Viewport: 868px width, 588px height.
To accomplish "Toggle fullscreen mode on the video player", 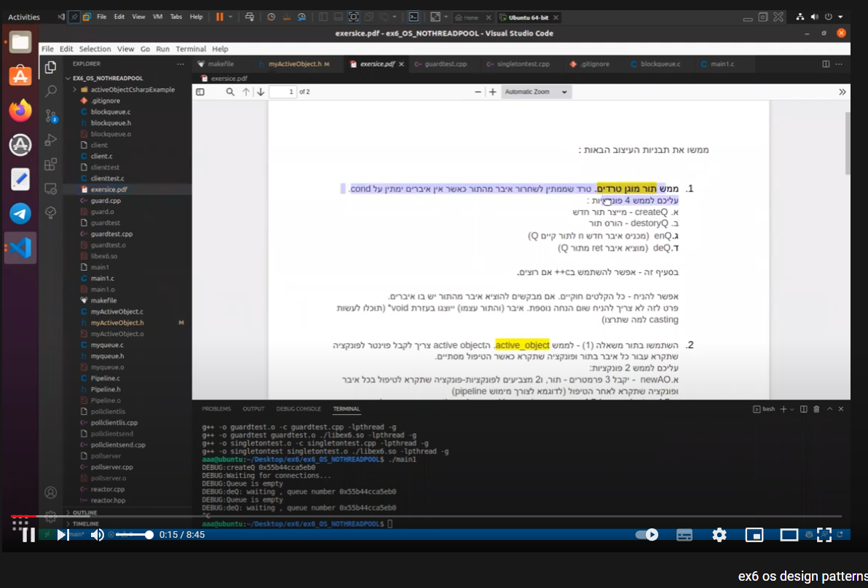I will point(825,535).
